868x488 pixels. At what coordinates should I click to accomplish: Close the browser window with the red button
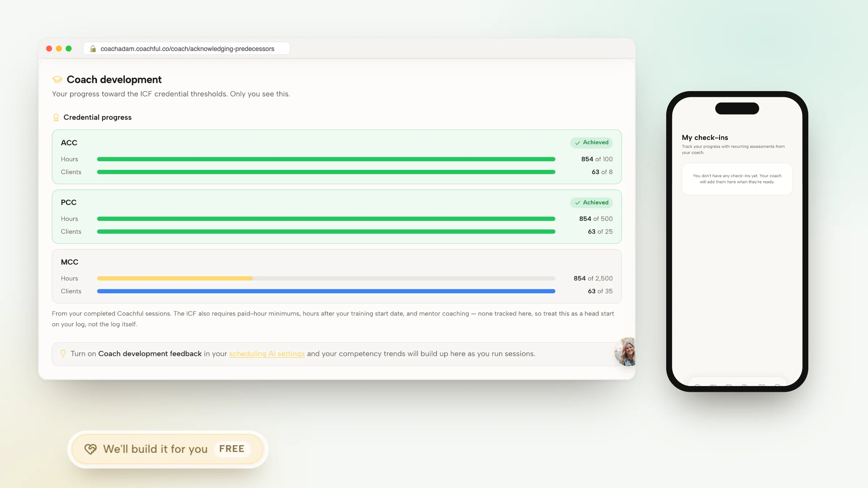(x=49, y=48)
